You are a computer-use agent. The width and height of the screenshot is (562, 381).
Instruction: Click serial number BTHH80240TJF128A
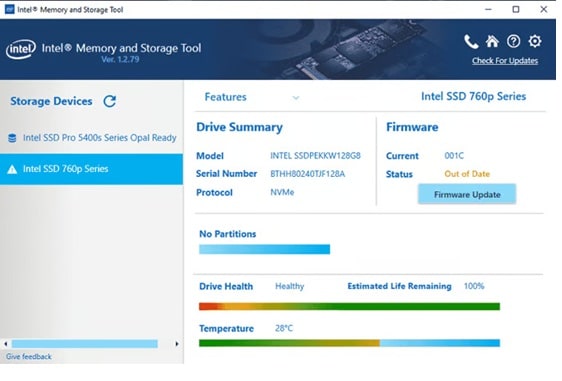pos(308,174)
